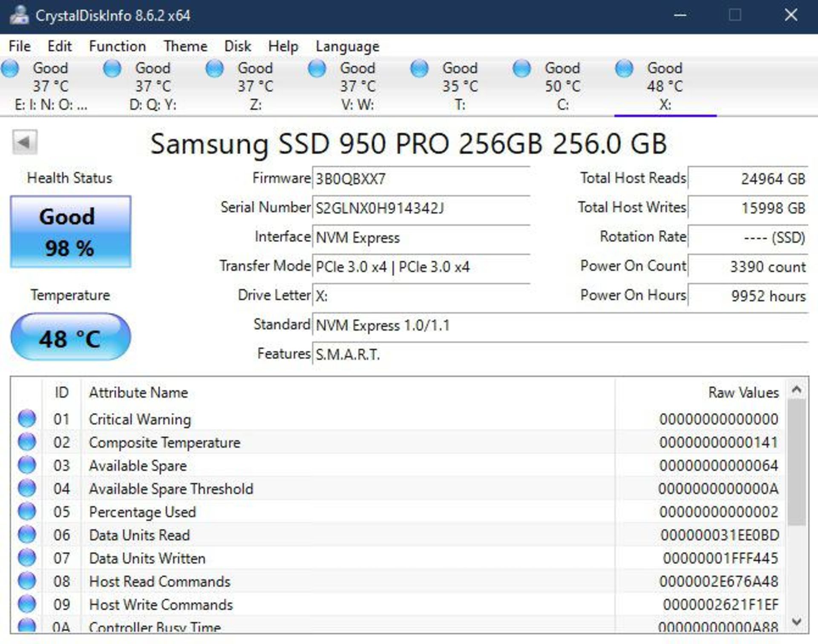Open the Edit menu

[x=60, y=46]
